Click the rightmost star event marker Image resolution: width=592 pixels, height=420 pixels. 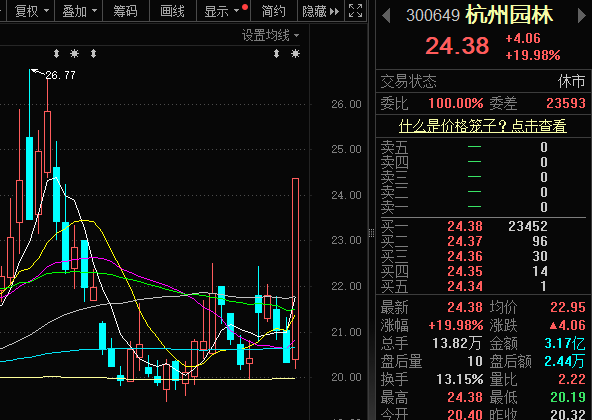(x=295, y=54)
